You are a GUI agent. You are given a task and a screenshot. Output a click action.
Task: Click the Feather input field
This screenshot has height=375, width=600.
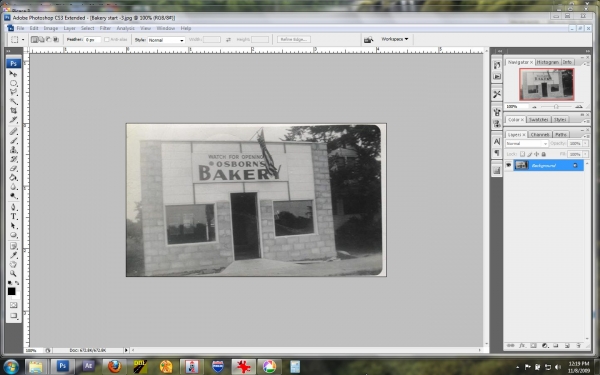pyautogui.click(x=92, y=39)
